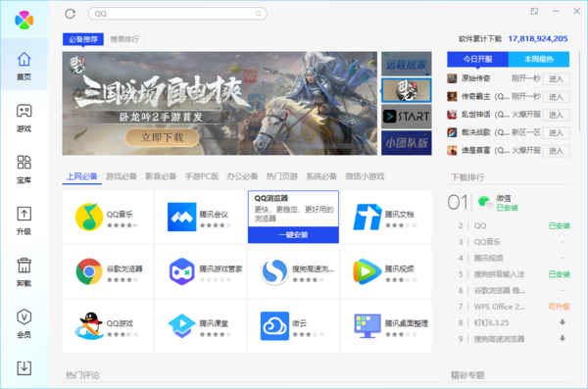The height and width of the screenshot is (389, 588).
Task: Click the 腾讯桌面整理 app icon
Action: pyautogui.click(x=367, y=326)
